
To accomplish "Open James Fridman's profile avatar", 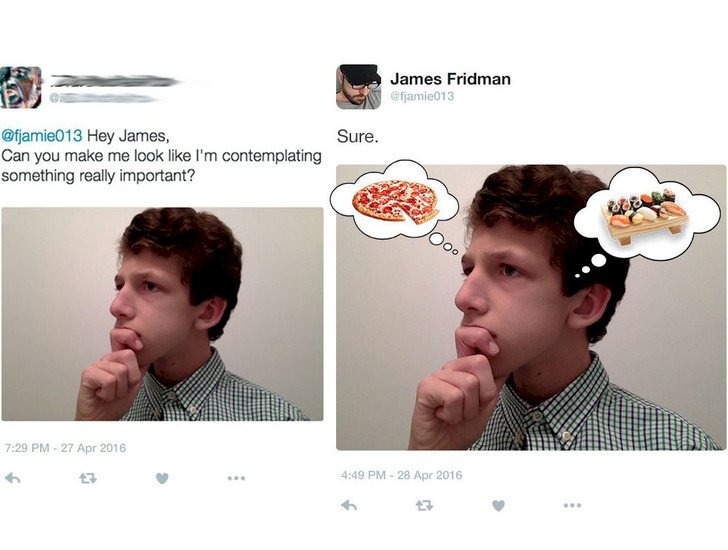I will pos(358,87).
